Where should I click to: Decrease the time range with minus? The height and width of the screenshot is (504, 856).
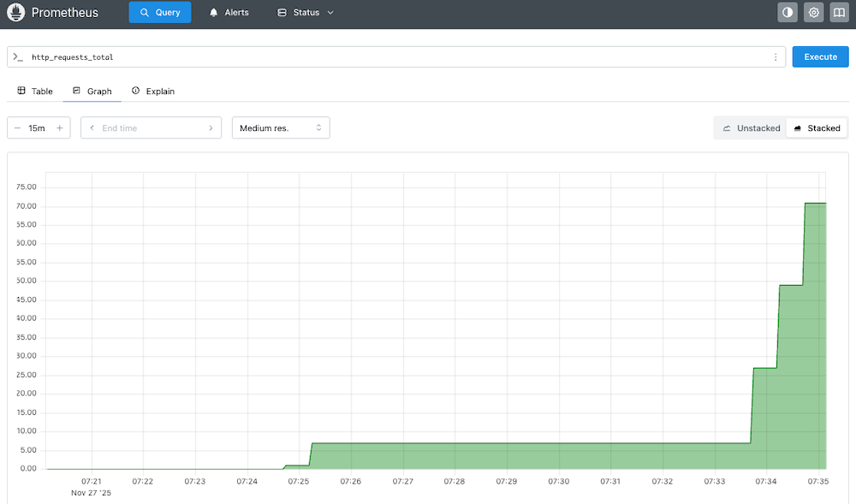click(18, 128)
